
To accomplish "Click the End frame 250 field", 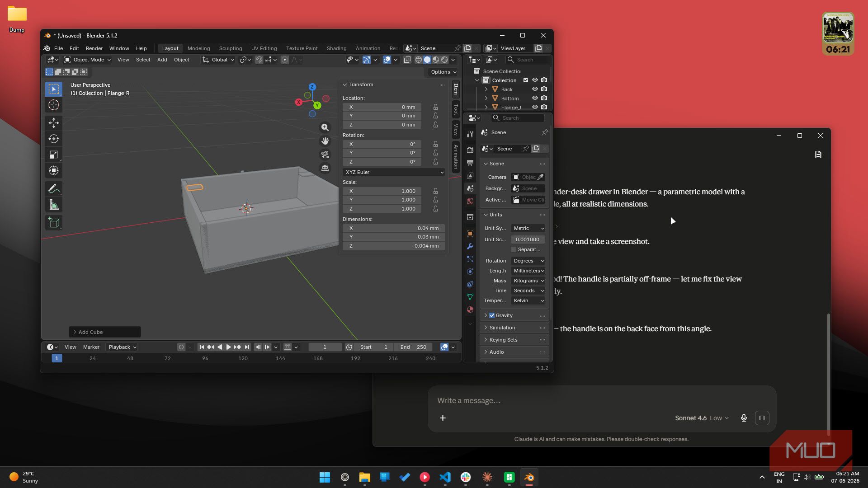I will 413,347.
